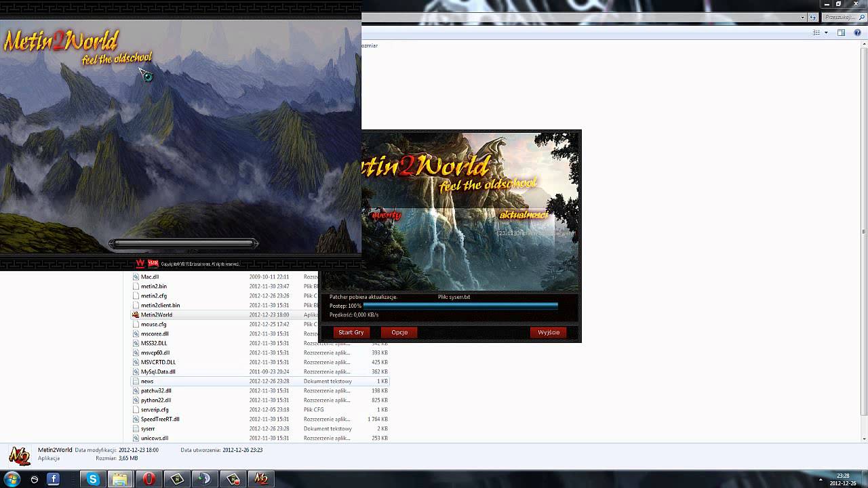Open Facebook shortcut on taskbar

pos(54,479)
